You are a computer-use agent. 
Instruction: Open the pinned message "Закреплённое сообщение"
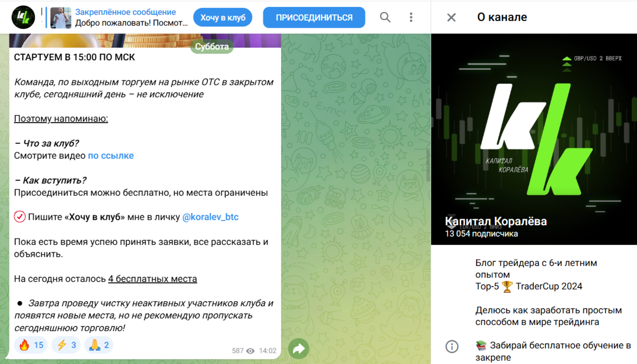click(131, 18)
